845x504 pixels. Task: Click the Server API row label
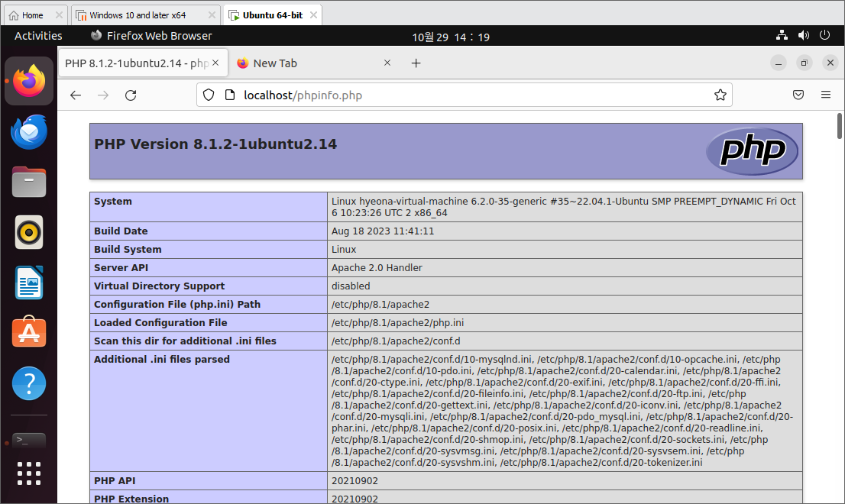[x=121, y=267]
